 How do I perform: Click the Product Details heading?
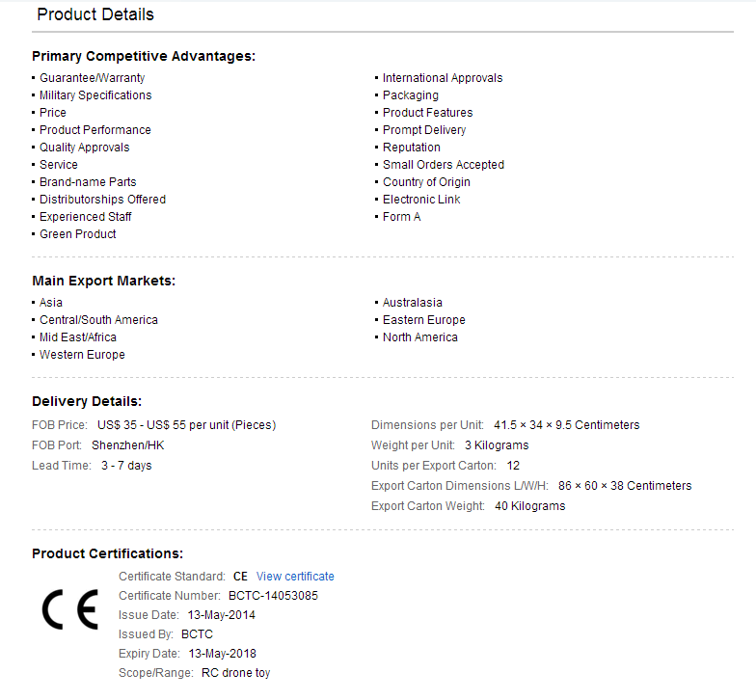95,14
